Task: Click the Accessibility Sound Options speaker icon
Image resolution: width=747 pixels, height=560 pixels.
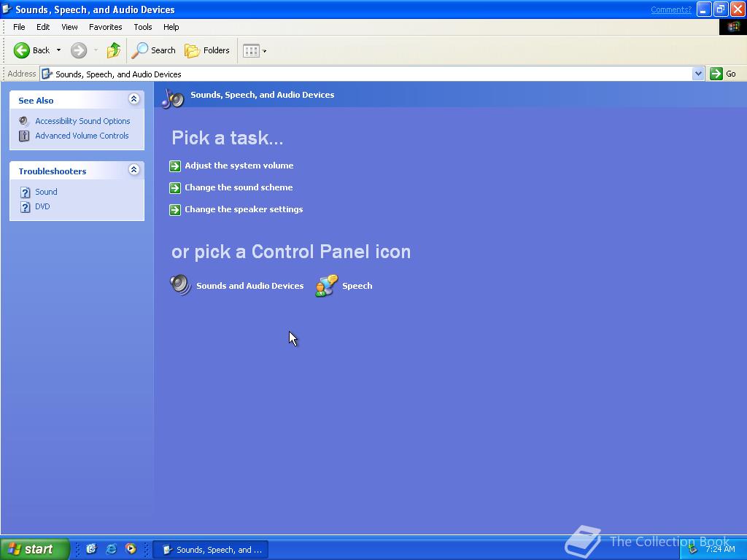Action: (x=24, y=121)
